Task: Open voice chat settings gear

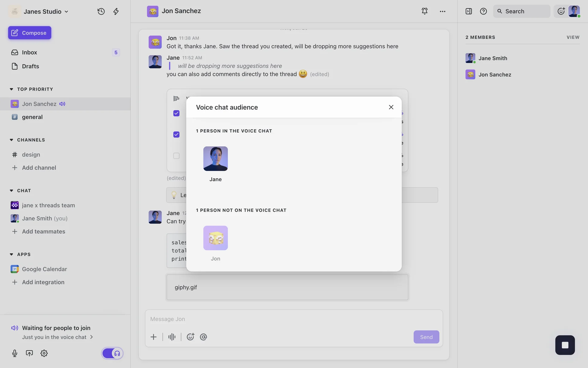Action: click(44, 353)
